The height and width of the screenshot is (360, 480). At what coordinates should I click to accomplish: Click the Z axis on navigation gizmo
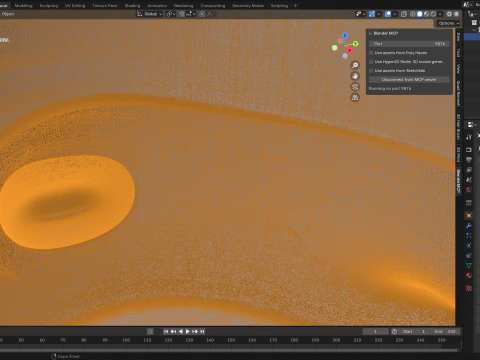point(345,35)
